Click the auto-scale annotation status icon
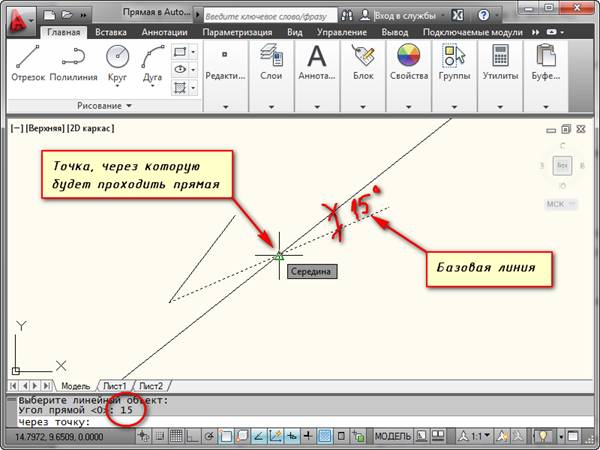This screenshot has width=600, height=450. (517, 436)
